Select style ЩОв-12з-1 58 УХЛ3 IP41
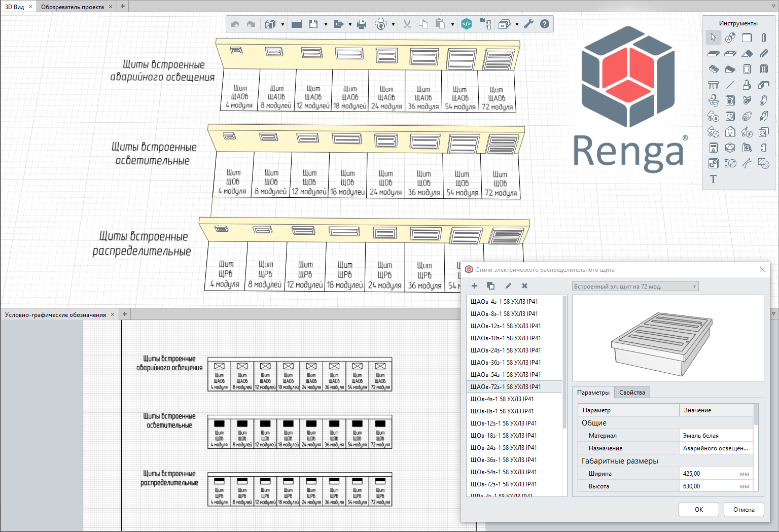Viewport: 779px width, 532px height. [x=503, y=423]
